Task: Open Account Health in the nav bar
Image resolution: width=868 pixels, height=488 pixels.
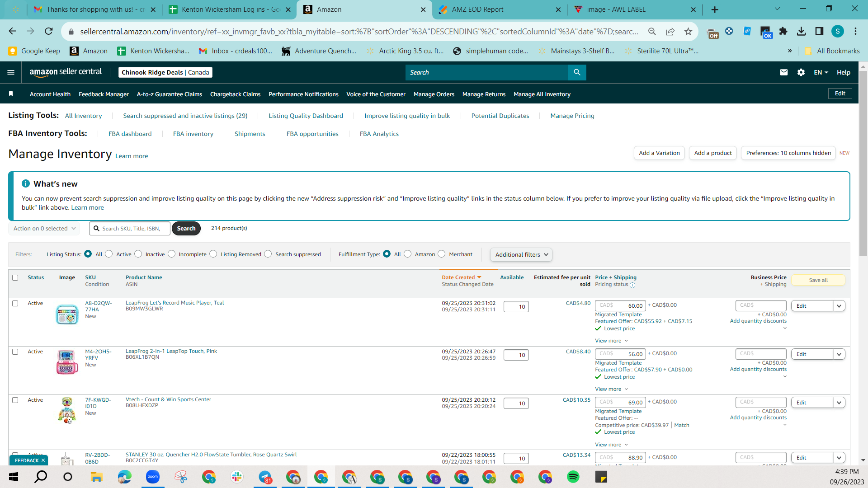Action: [50, 94]
